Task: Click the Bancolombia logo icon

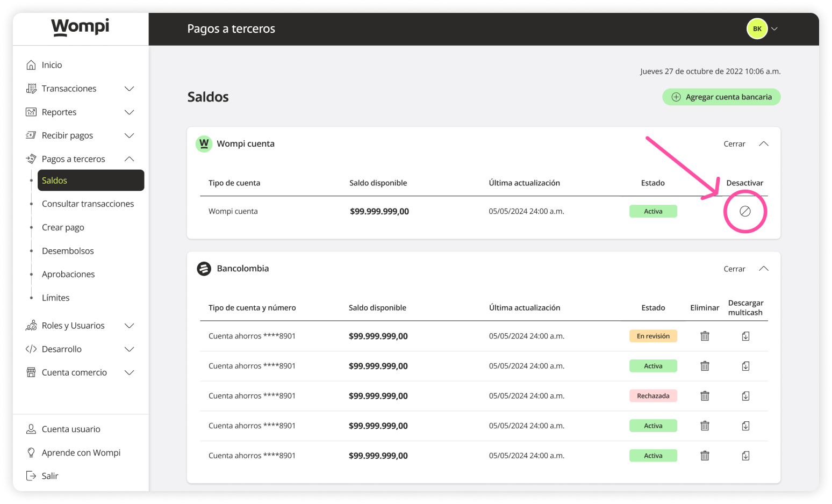Action: pos(204,269)
